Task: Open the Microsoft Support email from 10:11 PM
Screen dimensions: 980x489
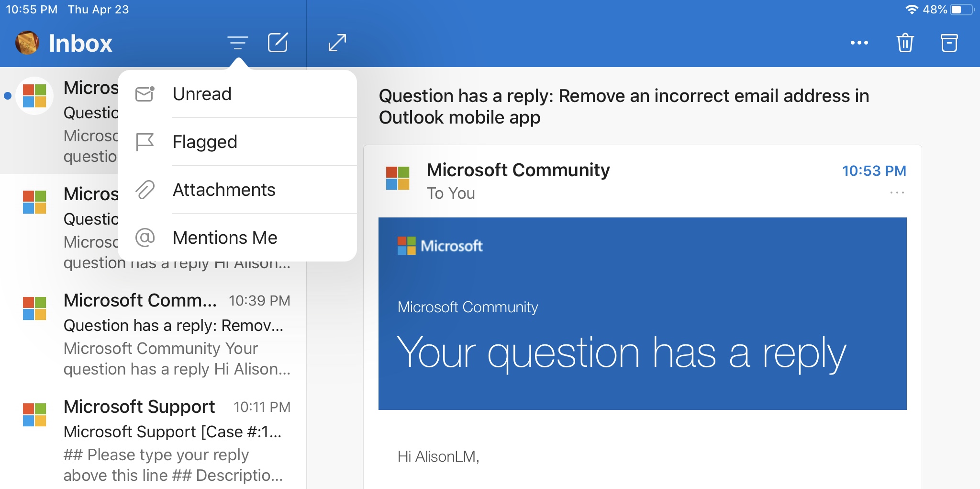Action: point(153,440)
